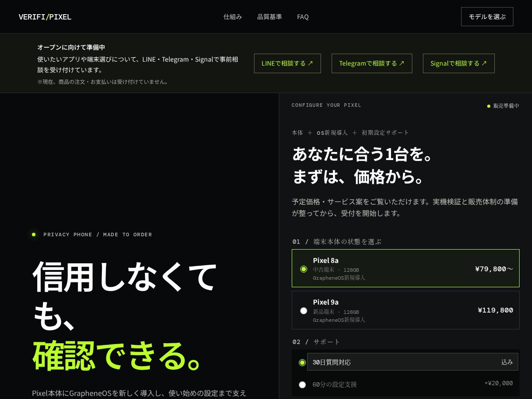This screenshot has height=399, width=532.
Task: Click the 確認できる。 green headline
Action: [x=117, y=356]
